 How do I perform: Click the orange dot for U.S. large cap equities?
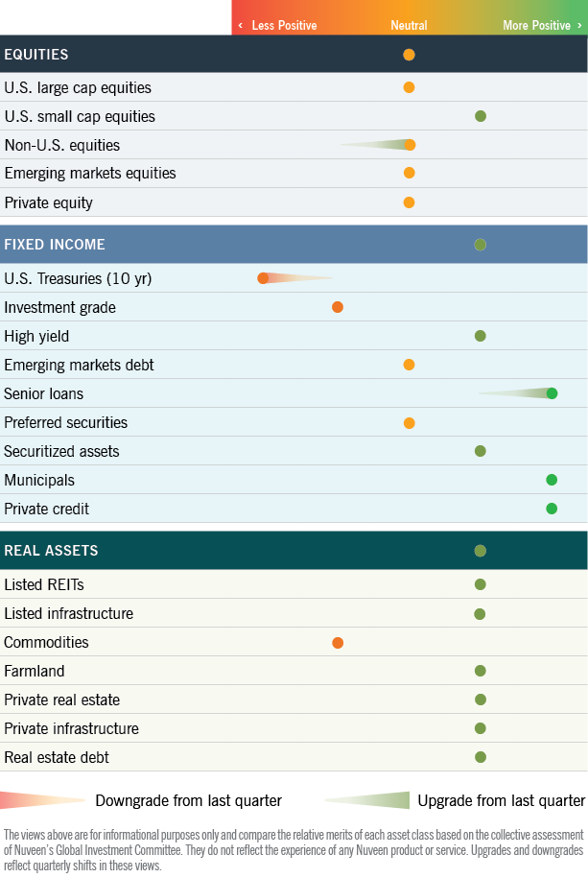(409, 87)
